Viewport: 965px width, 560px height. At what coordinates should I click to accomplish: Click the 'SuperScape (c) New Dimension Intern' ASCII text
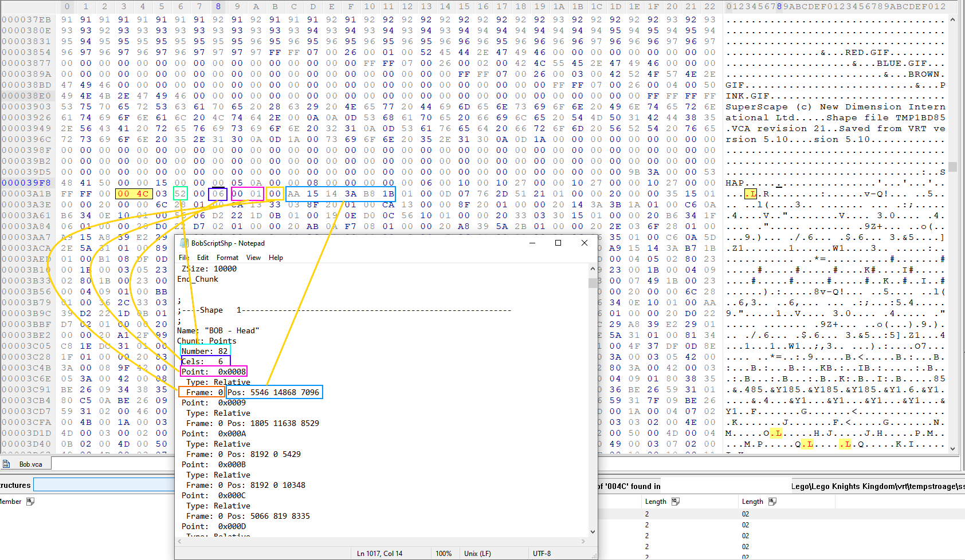[x=835, y=107]
